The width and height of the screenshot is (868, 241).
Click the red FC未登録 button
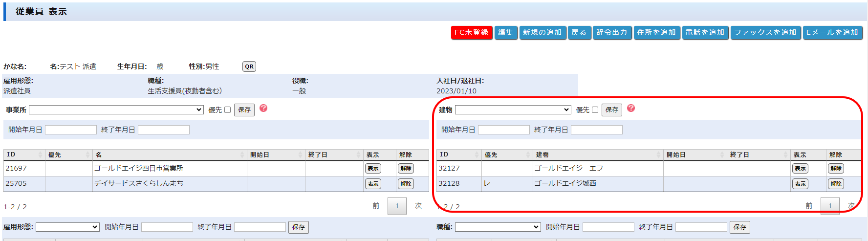[x=471, y=32]
